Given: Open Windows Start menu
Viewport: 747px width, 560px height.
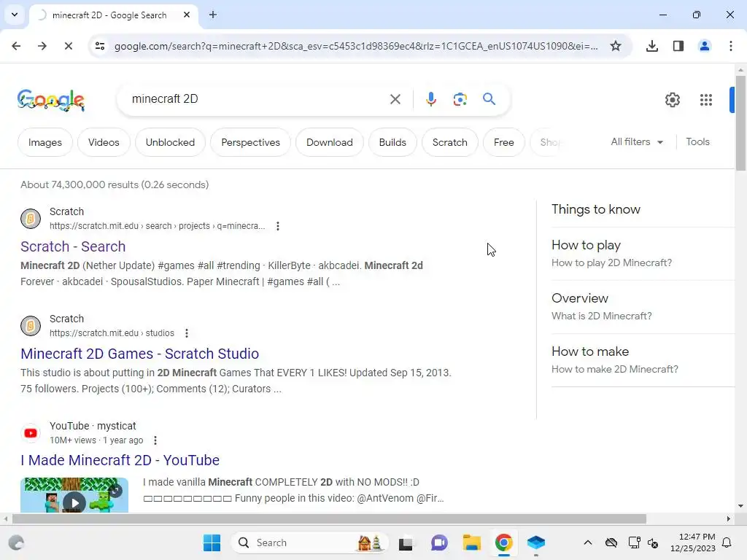Looking at the screenshot, I should point(212,542).
